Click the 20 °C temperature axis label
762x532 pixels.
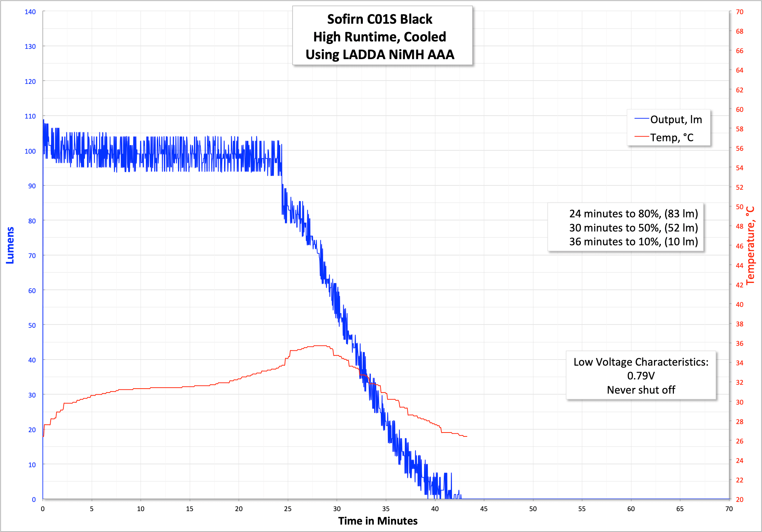(739, 499)
